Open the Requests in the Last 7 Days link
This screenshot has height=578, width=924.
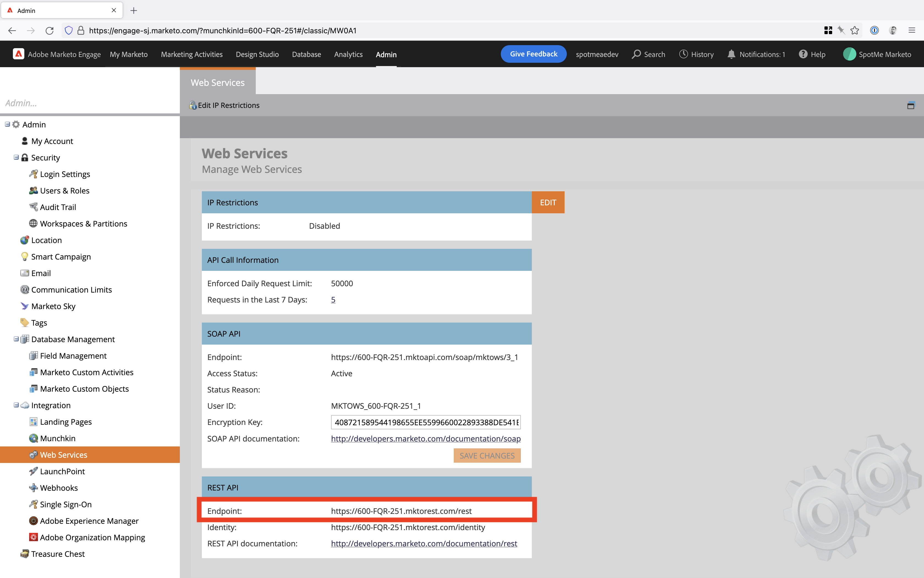(333, 300)
